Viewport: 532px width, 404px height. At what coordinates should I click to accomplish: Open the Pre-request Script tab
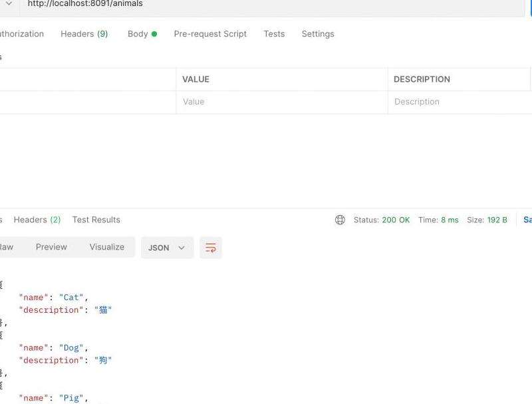click(210, 34)
